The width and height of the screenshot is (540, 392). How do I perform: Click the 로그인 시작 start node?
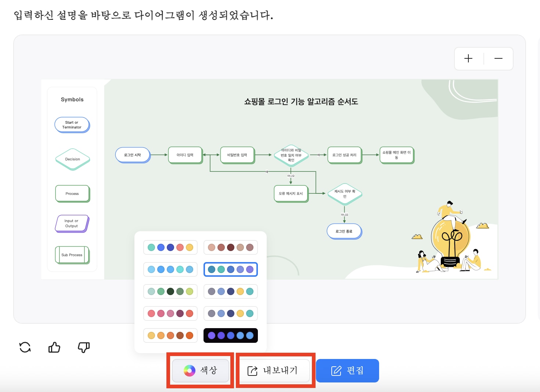pyautogui.click(x=133, y=155)
